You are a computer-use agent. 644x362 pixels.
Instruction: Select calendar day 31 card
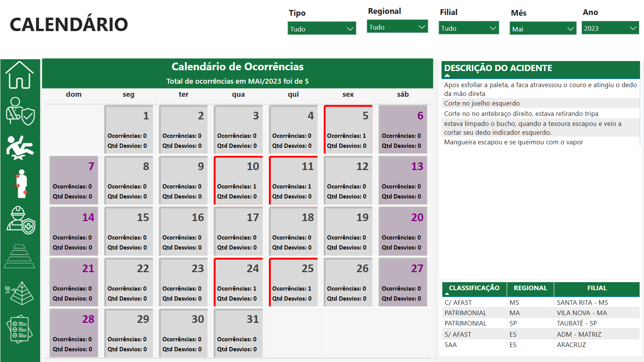(238, 333)
